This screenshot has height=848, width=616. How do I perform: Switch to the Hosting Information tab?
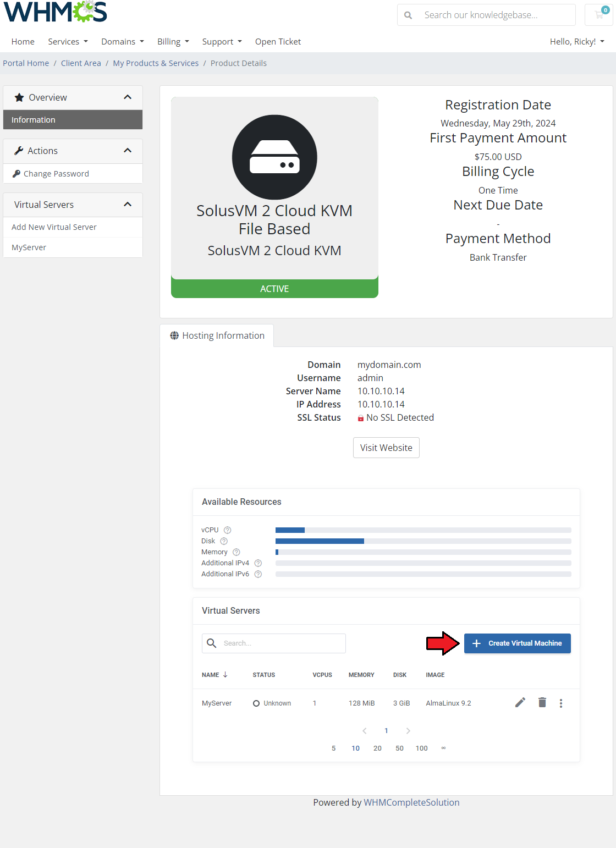pyautogui.click(x=217, y=335)
